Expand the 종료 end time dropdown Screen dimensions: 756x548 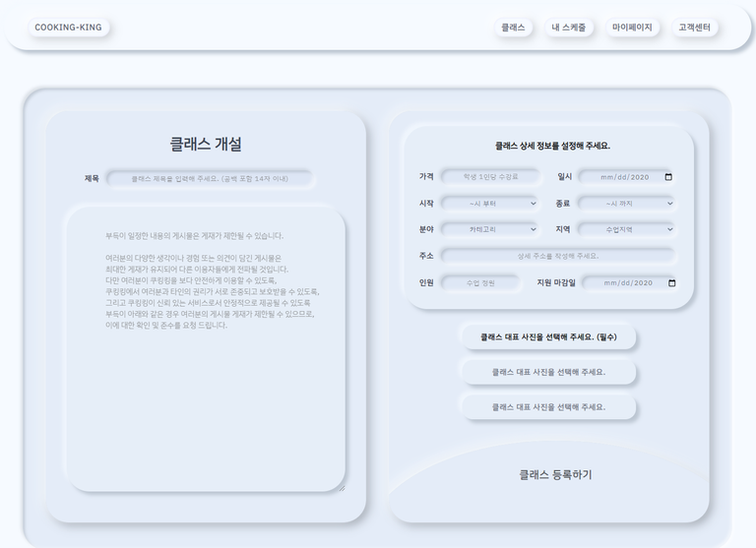pyautogui.click(x=626, y=204)
